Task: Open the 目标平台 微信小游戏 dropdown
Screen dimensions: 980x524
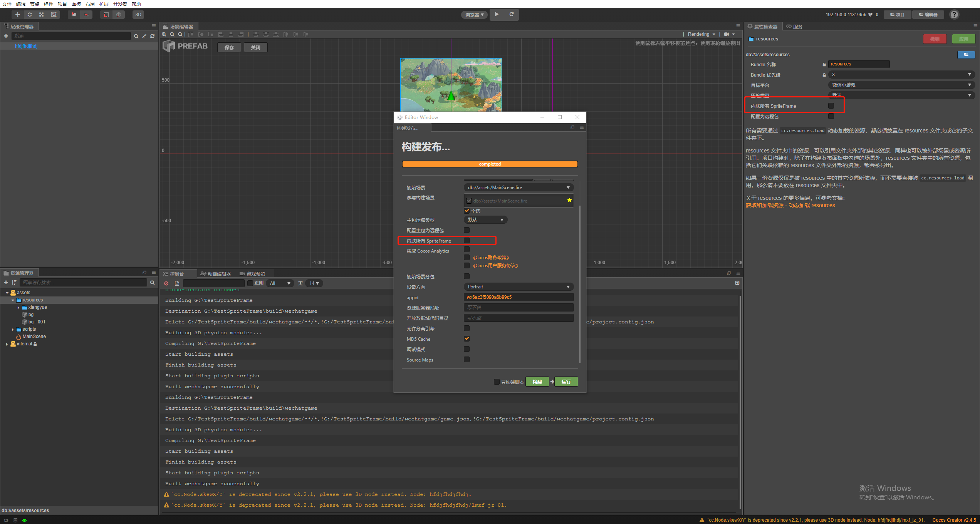Action: [901, 85]
